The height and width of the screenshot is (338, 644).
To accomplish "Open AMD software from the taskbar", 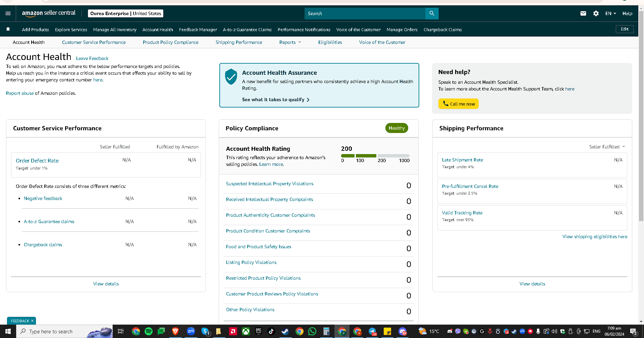I will tap(233, 331).
